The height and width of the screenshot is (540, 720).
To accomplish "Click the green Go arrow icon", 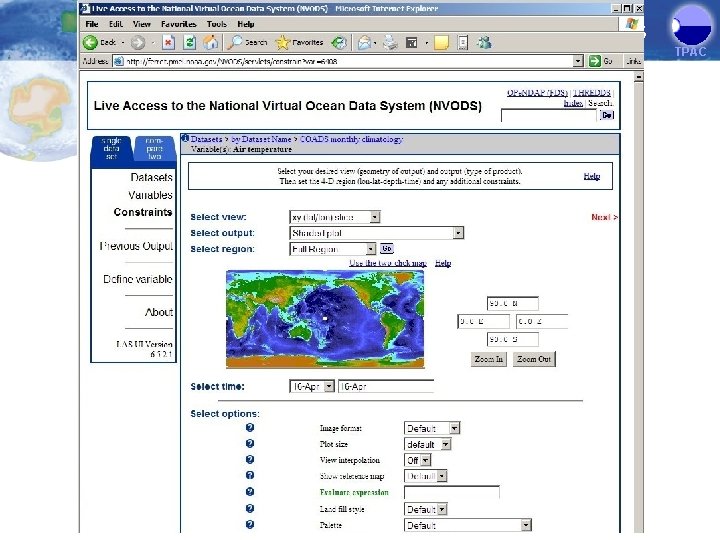I will [595, 61].
